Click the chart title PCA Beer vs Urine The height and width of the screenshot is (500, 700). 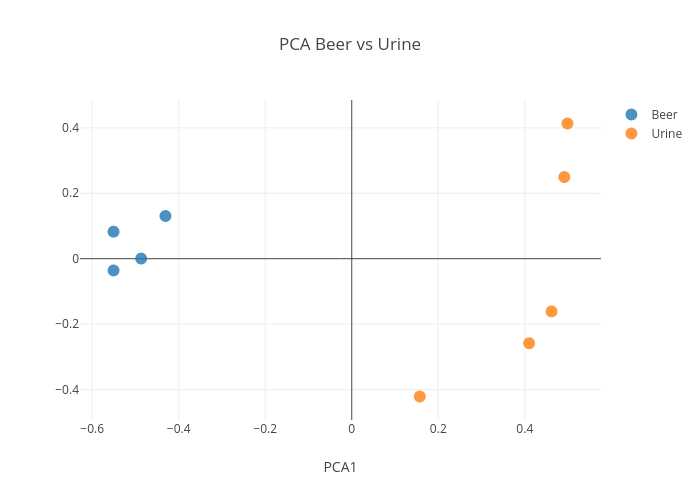(x=350, y=44)
